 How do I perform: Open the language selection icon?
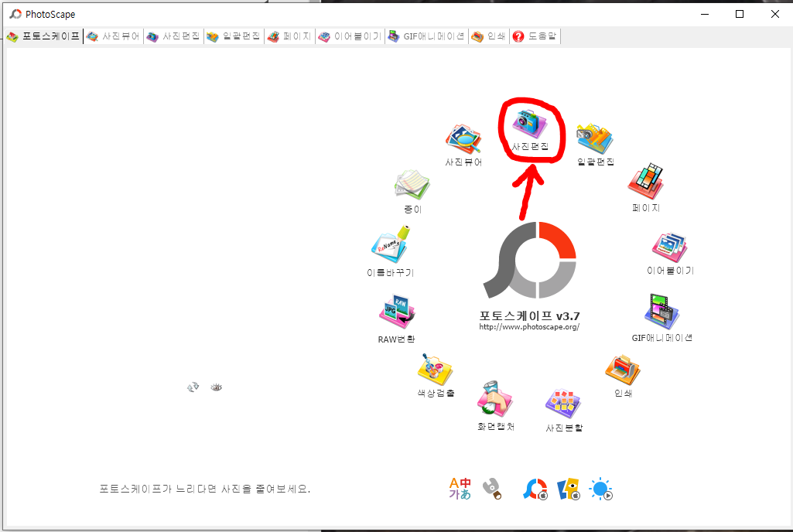(460, 489)
